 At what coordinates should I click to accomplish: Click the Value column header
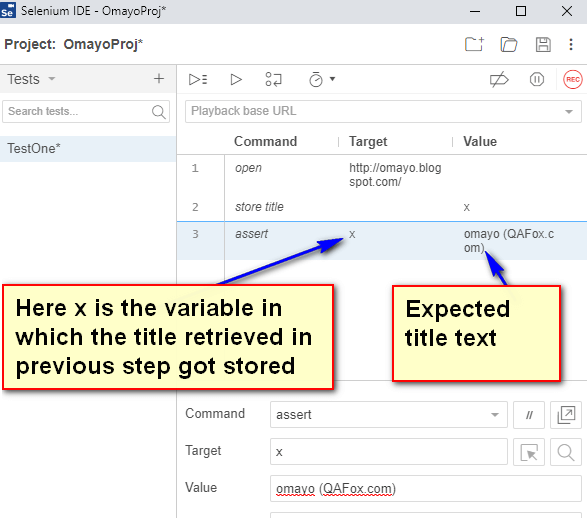pyautogui.click(x=480, y=141)
